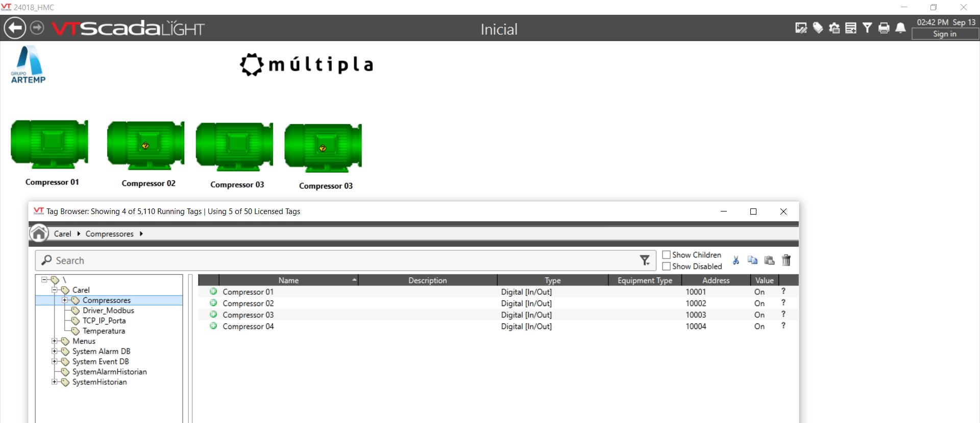This screenshot has height=423, width=980.
Task: Open the Idea Studio page editor icon
Action: click(801, 28)
